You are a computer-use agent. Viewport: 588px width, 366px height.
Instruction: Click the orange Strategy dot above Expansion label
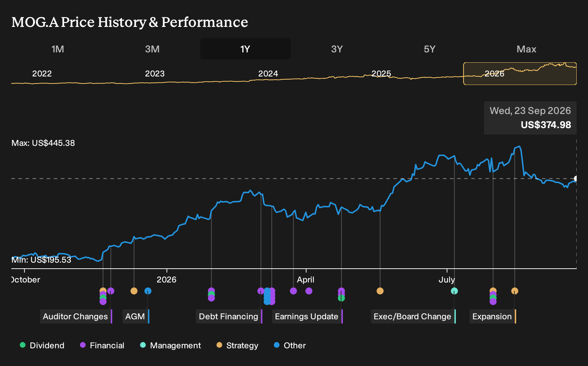515,291
